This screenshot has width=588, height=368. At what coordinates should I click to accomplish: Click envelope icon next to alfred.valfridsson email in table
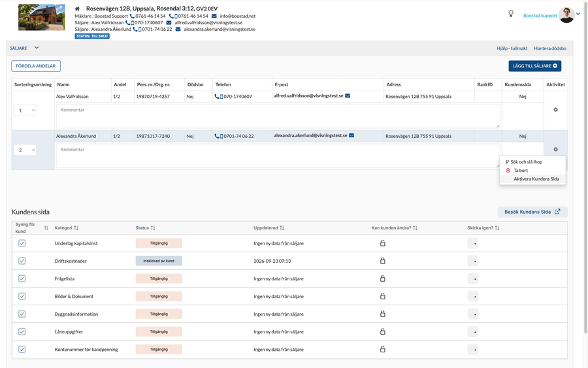point(348,95)
